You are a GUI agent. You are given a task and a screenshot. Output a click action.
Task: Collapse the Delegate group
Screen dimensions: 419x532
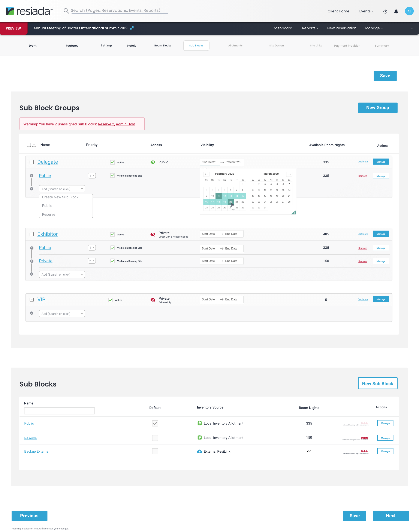pyautogui.click(x=32, y=162)
